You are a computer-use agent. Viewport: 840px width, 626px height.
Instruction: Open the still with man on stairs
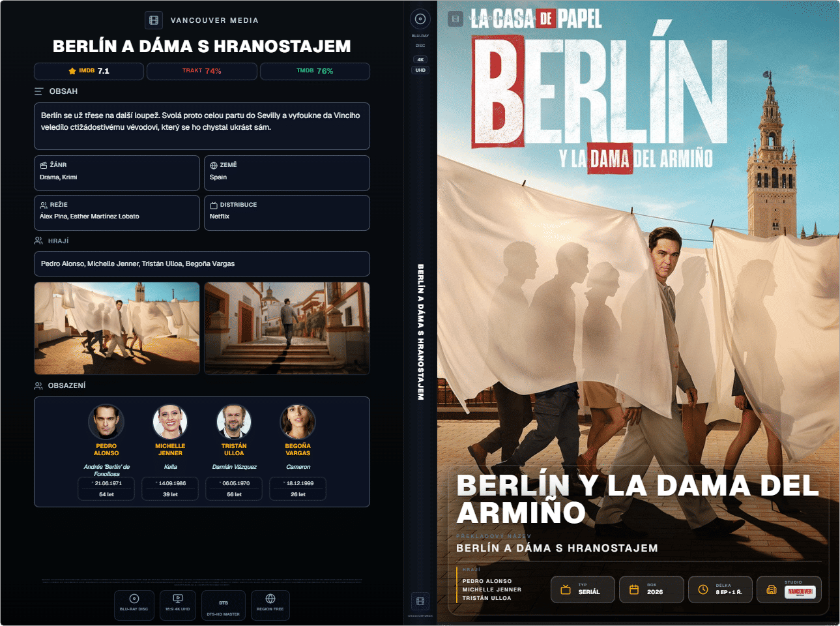coord(287,329)
